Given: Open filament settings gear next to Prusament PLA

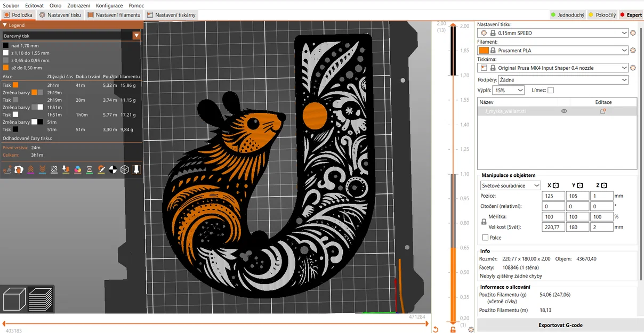Looking at the screenshot, I should (633, 51).
